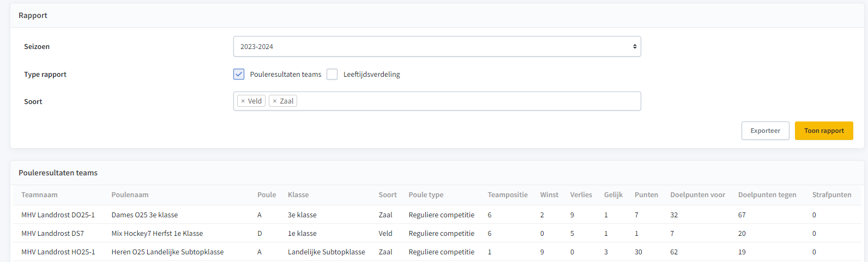Click the Klasse column header
The image size is (868, 262).
point(298,195)
